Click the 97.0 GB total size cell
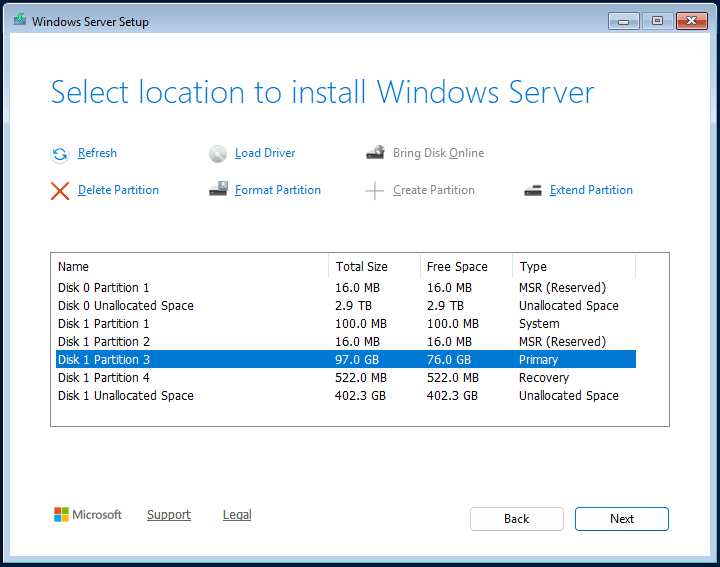 pyautogui.click(x=357, y=359)
